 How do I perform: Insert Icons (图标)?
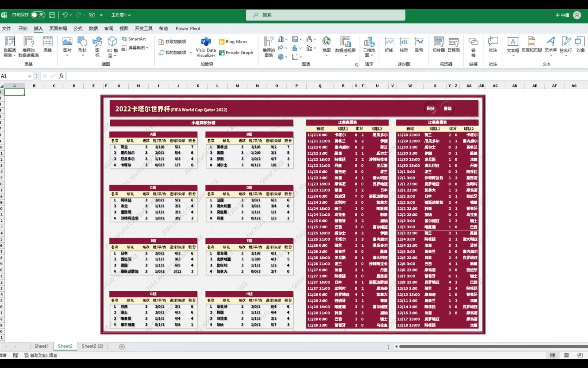click(97, 47)
